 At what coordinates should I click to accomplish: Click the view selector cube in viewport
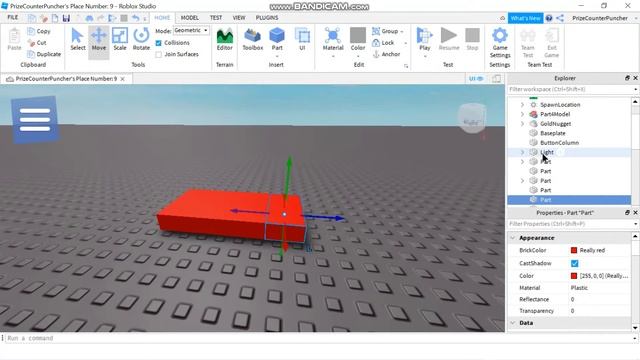(x=472, y=118)
